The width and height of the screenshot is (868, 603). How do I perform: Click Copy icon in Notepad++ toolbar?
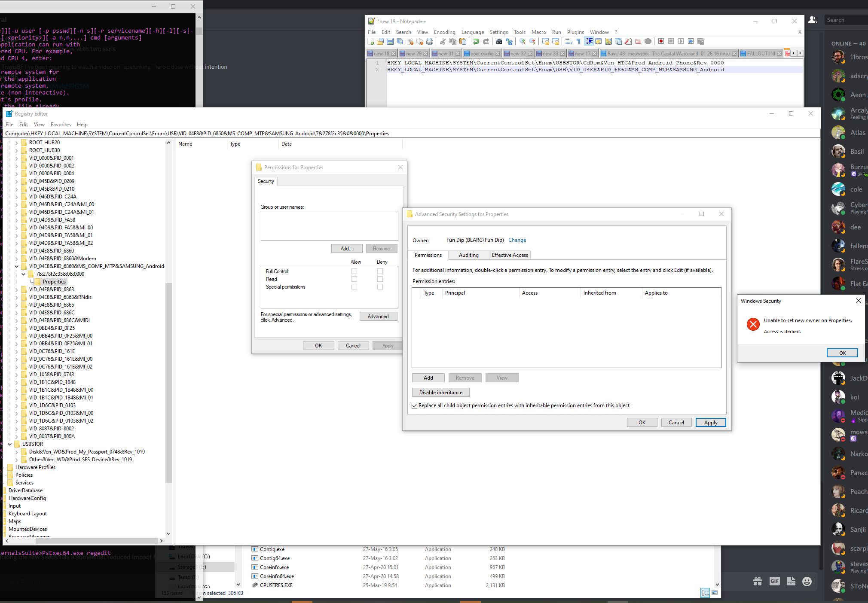[x=453, y=41]
